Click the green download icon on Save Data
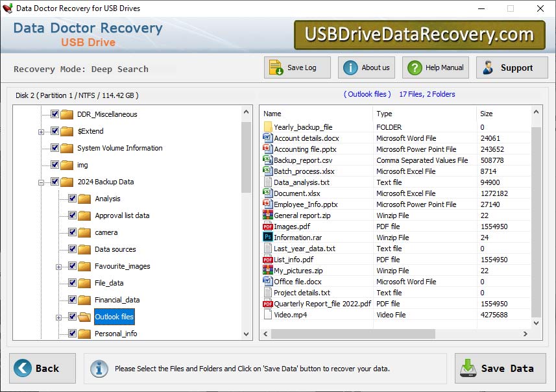556x392 pixels. 468,368
